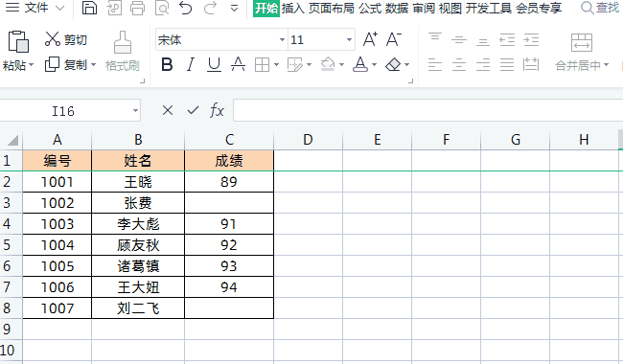Toggle Underline formatting

coord(214,64)
